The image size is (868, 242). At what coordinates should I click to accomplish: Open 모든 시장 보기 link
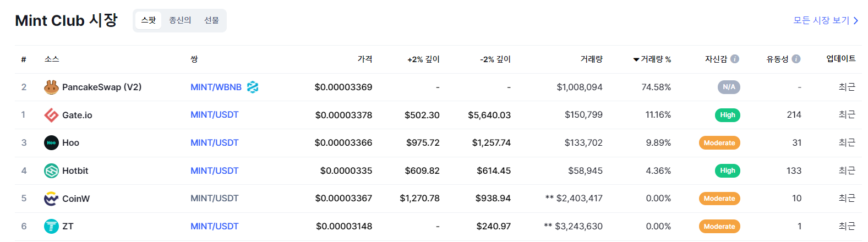[826, 20]
